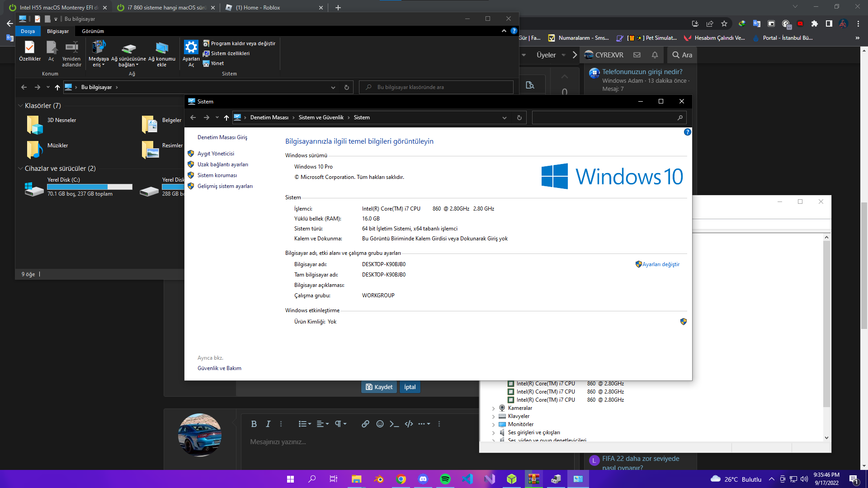Viewport: 868px width, 488px height.
Task: Click refresh icon in Sistem address bar
Action: point(519,117)
